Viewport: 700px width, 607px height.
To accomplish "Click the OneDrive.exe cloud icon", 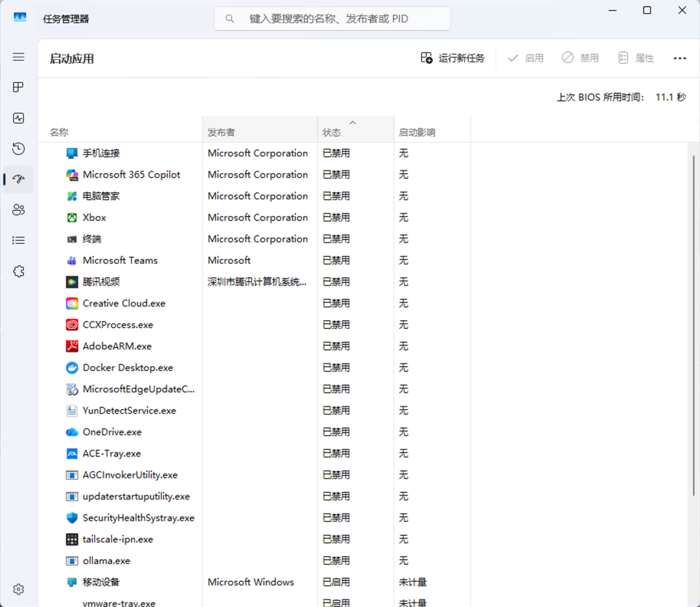I will coord(72,432).
